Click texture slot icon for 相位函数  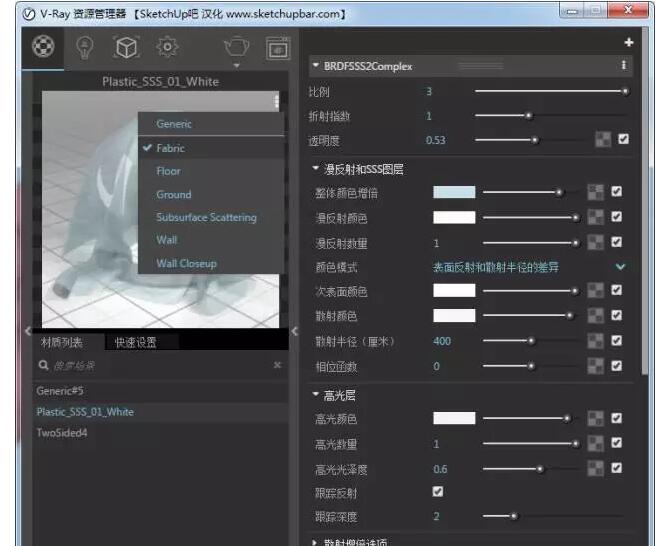[x=595, y=366]
